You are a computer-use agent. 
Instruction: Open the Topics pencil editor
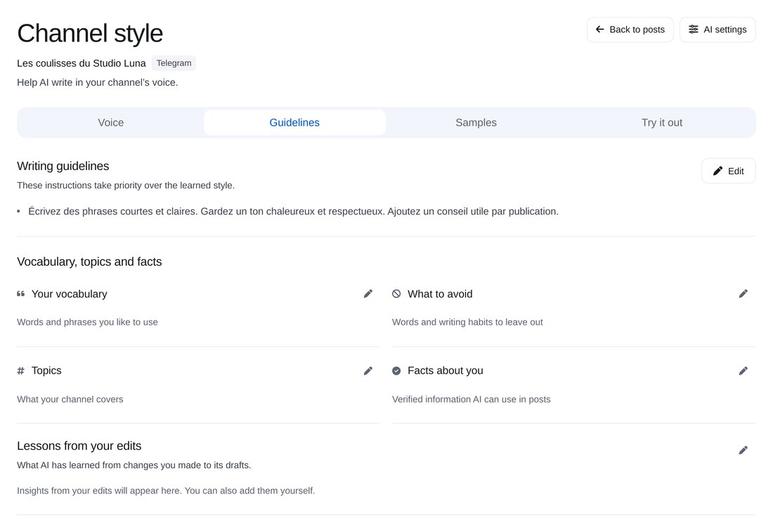pyautogui.click(x=368, y=371)
